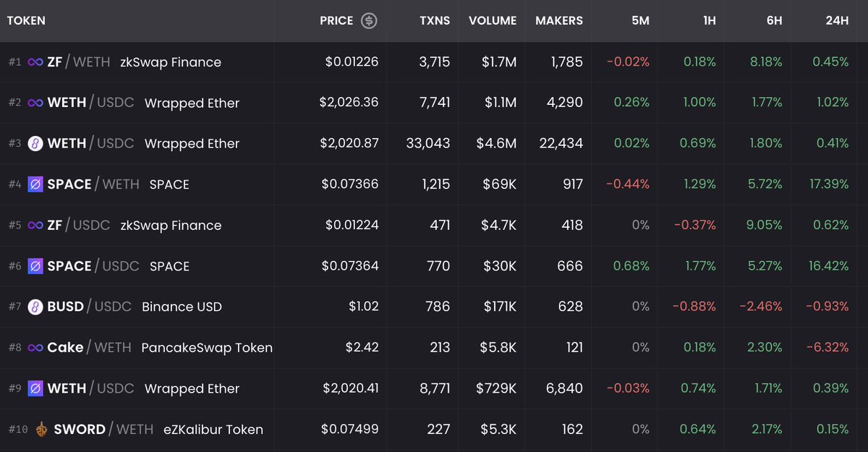868x452 pixels.
Task: Click the 8,771 transactions value
Action: (434, 388)
